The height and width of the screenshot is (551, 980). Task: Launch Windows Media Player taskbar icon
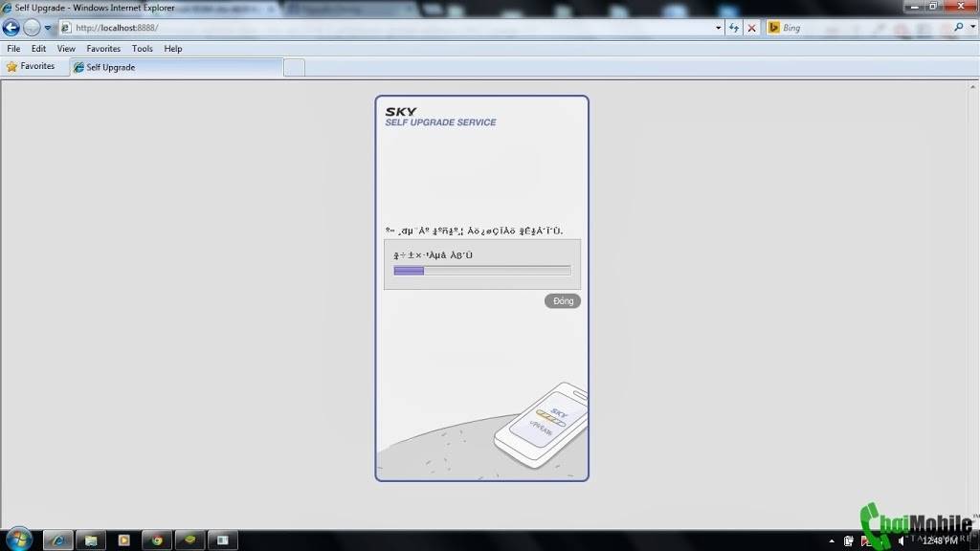123,540
